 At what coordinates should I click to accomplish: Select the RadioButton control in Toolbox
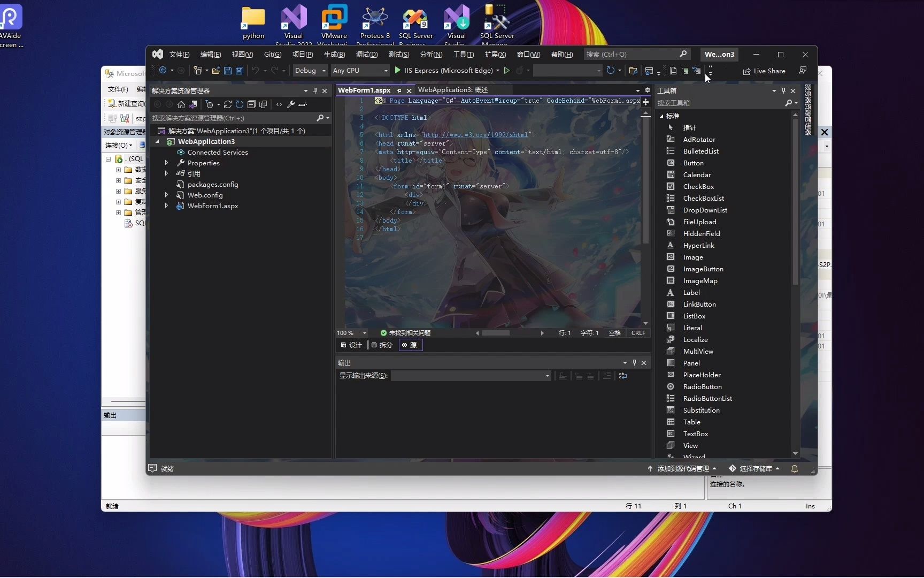(x=702, y=386)
